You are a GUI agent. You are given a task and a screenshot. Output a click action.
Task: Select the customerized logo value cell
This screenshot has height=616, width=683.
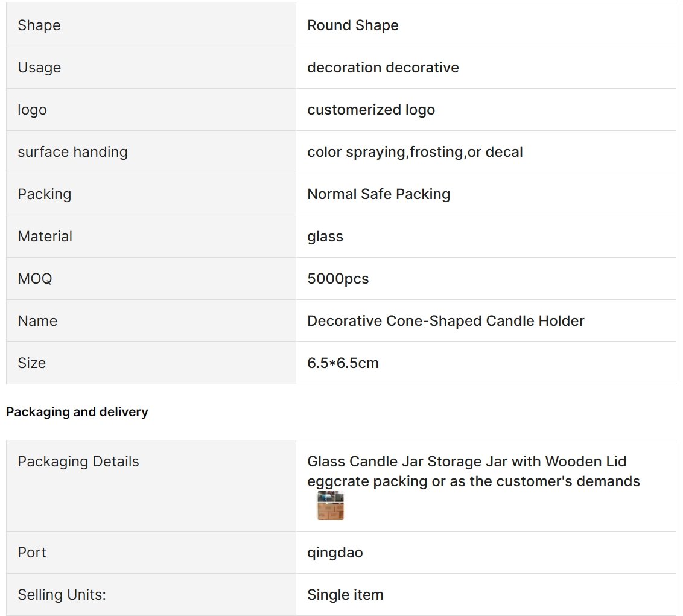click(x=486, y=110)
